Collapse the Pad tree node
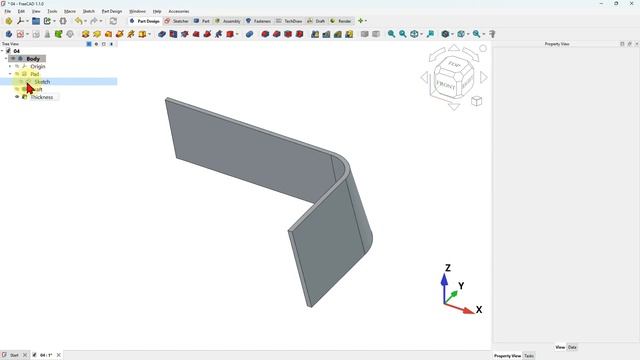Viewport: 640px width, 360px height. pos(10,74)
